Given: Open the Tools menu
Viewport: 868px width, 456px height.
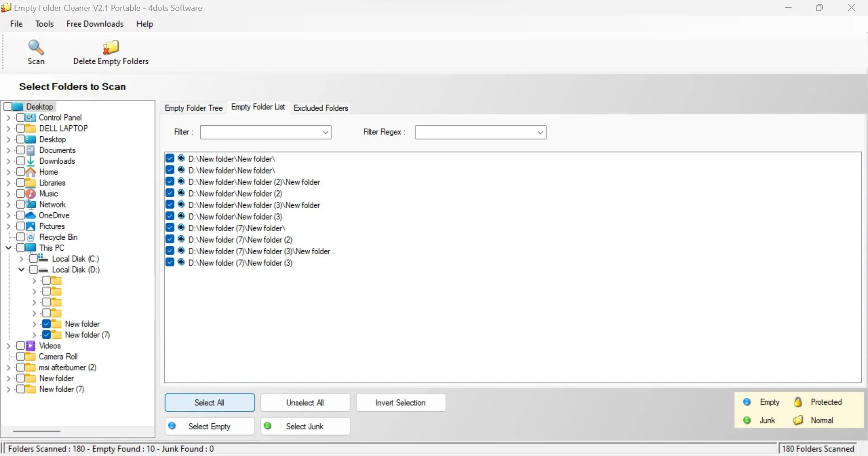Looking at the screenshot, I should pos(44,24).
